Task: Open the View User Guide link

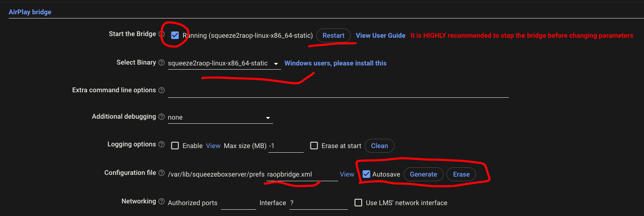Action: tap(381, 36)
